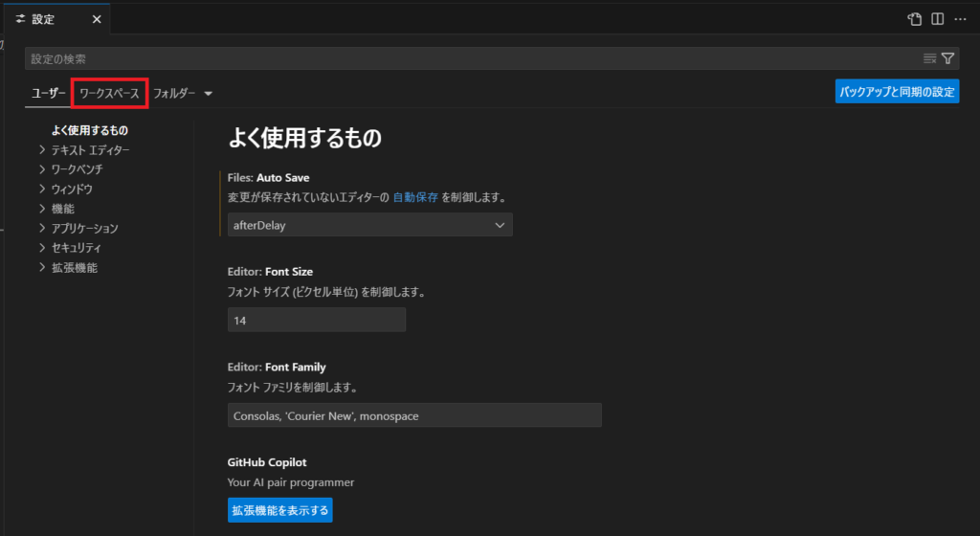Open Settings JSON file icon
Viewport: 980px width, 536px height.
[915, 19]
